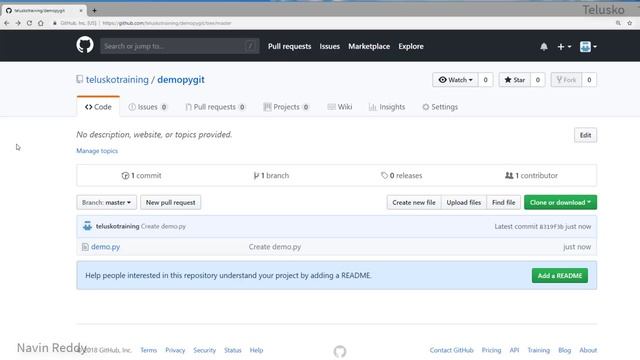Click the Watch count number
The height and width of the screenshot is (360, 640).
pos(485,80)
